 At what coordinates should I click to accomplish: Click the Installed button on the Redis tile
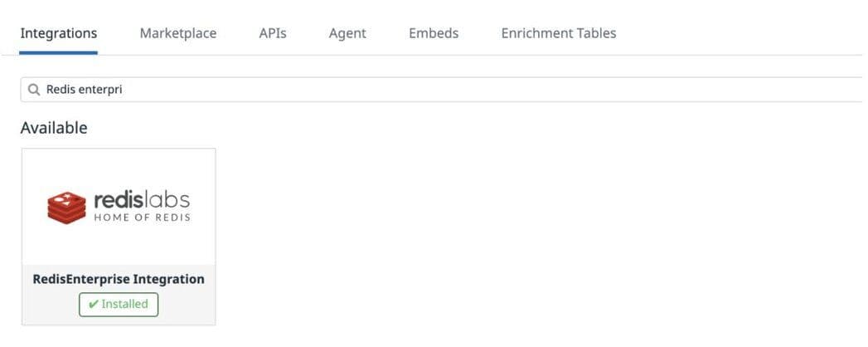tap(119, 305)
